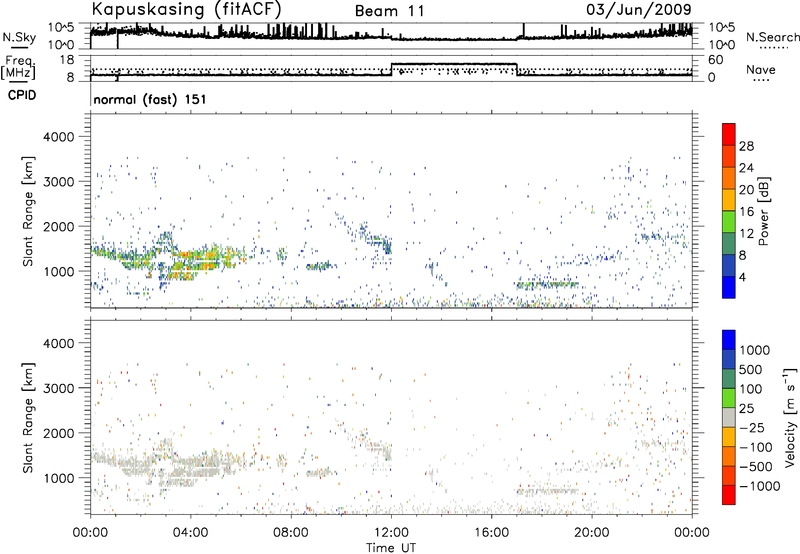The height and width of the screenshot is (554, 800).
Task: Click the 'Power [dB]' colorbar label
Action: click(x=763, y=211)
